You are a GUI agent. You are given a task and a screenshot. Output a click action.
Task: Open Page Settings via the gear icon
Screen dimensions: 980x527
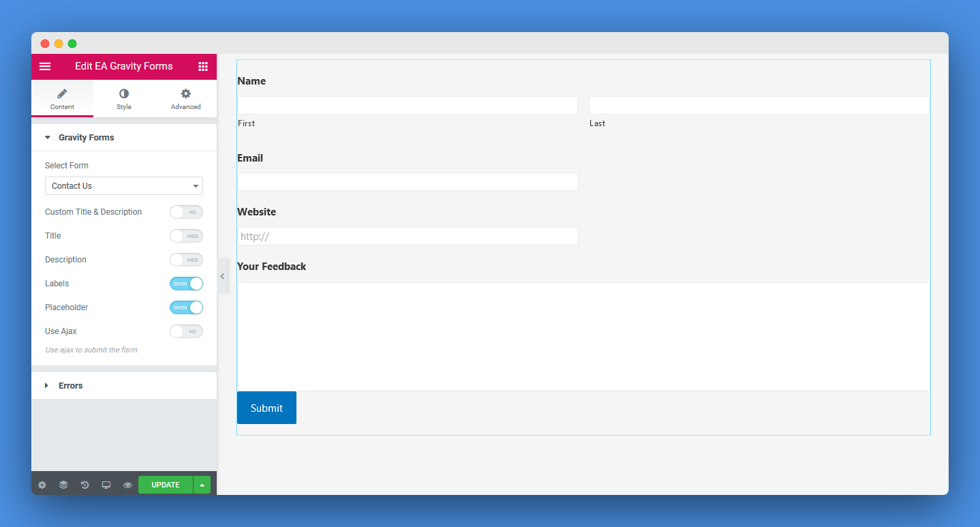click(x=42, y=485)
